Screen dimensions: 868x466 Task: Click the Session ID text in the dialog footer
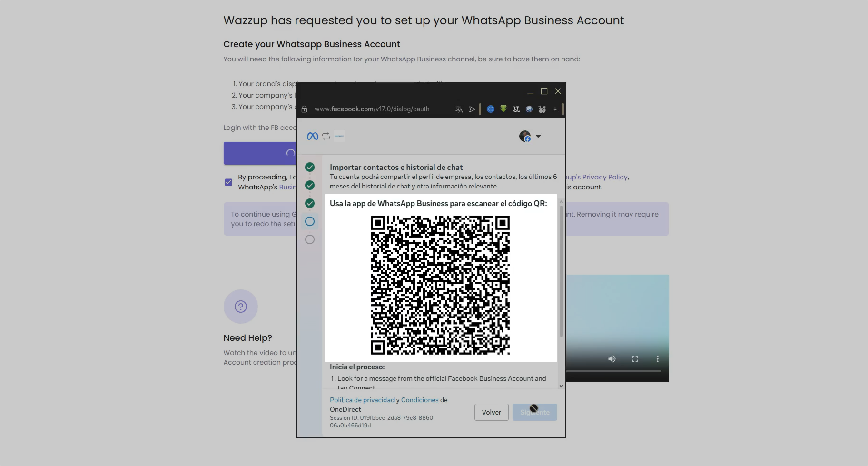pos(382,422)
